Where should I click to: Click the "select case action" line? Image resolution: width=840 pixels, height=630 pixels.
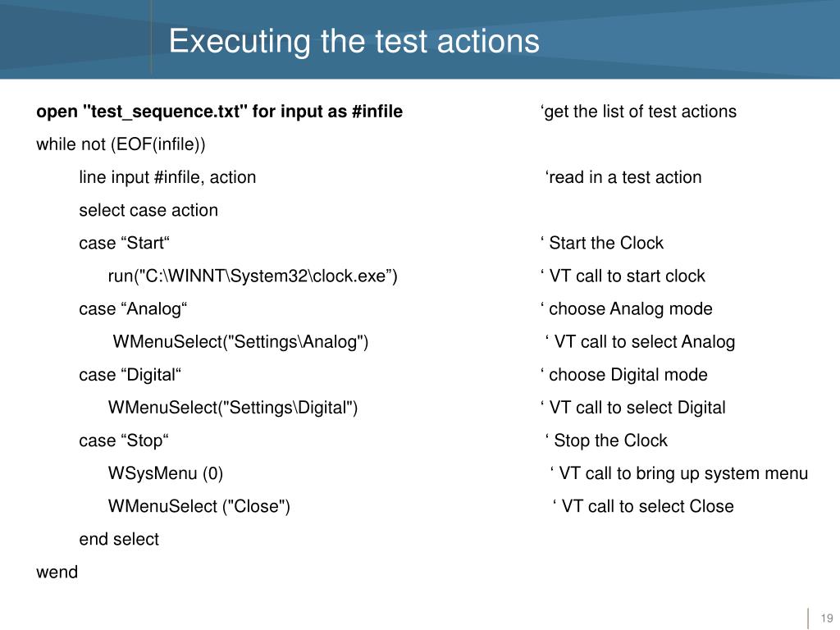(148, 210)
